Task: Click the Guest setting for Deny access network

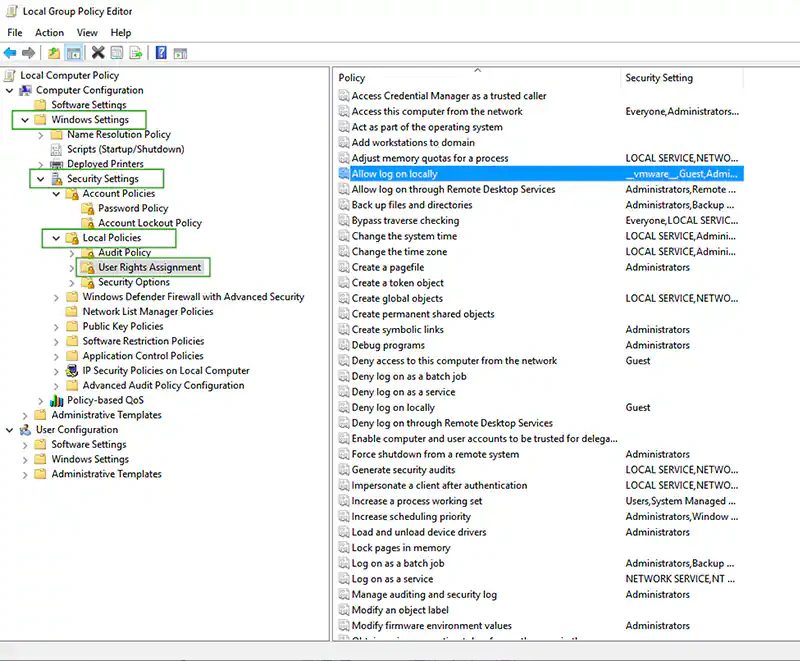Action: (638, 361)
